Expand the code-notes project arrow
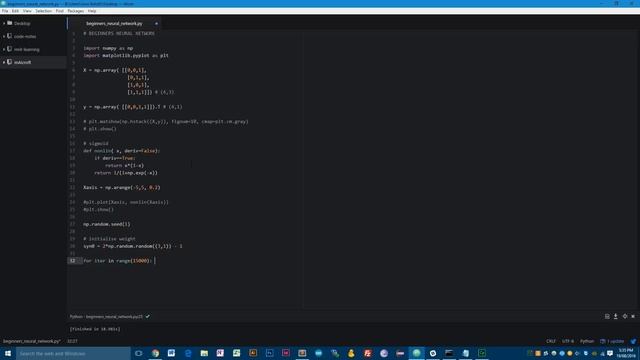Viewport: 640px width, 360px height. coord(4,36)
